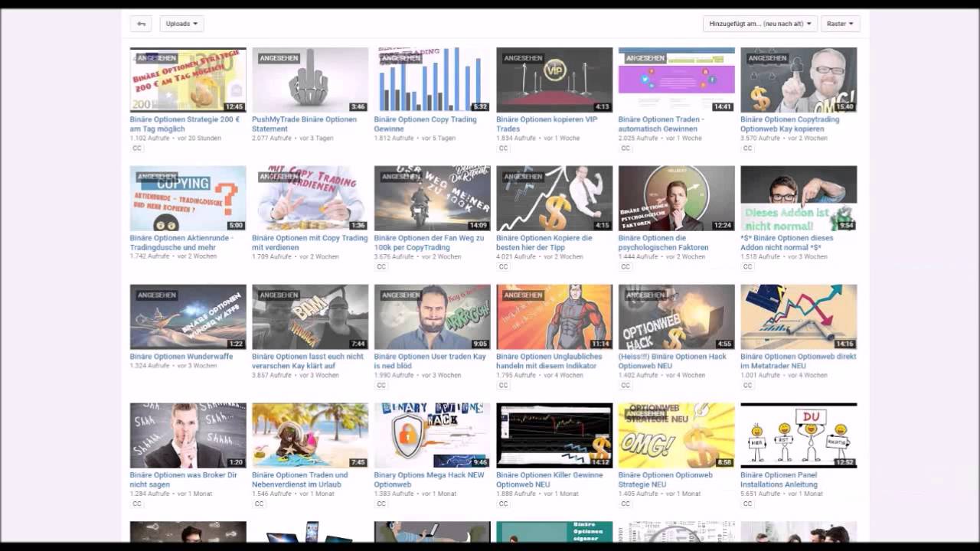This screenshot has height=551, width=980.
Task: Click Binäre Optionen die psychologischen Faktoren title
Action: (x=664, y=243)
